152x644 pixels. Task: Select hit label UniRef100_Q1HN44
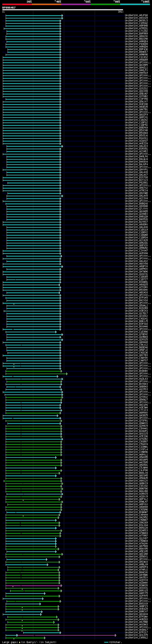136,337
